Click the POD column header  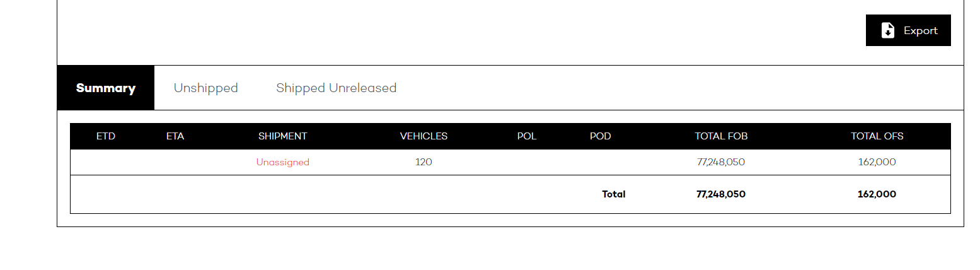pyautogui.click(x=601, y=136)
